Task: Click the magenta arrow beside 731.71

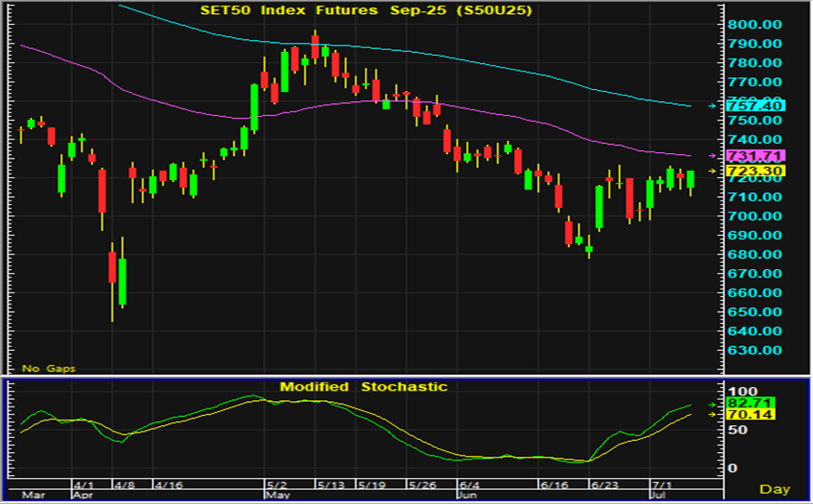Action: (x=712, y=155)
